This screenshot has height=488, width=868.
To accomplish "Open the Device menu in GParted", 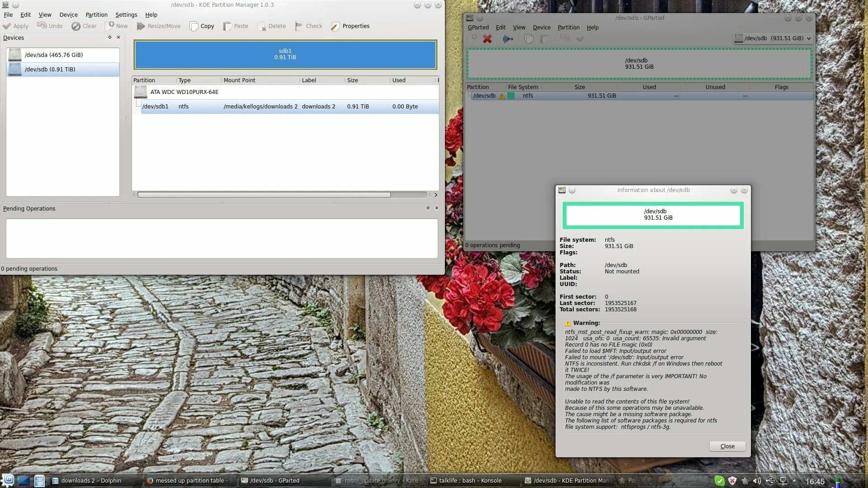I will click(x=541, y=28).
